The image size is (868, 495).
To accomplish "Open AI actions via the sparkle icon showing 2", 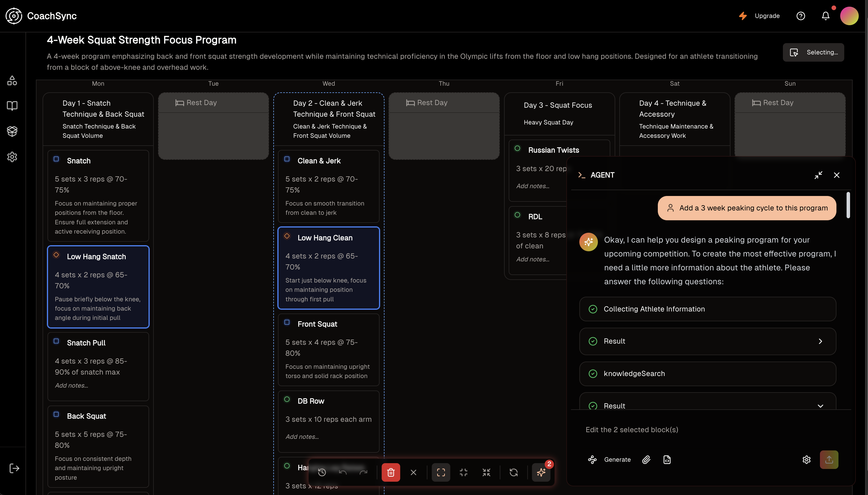I will [541, 472].
